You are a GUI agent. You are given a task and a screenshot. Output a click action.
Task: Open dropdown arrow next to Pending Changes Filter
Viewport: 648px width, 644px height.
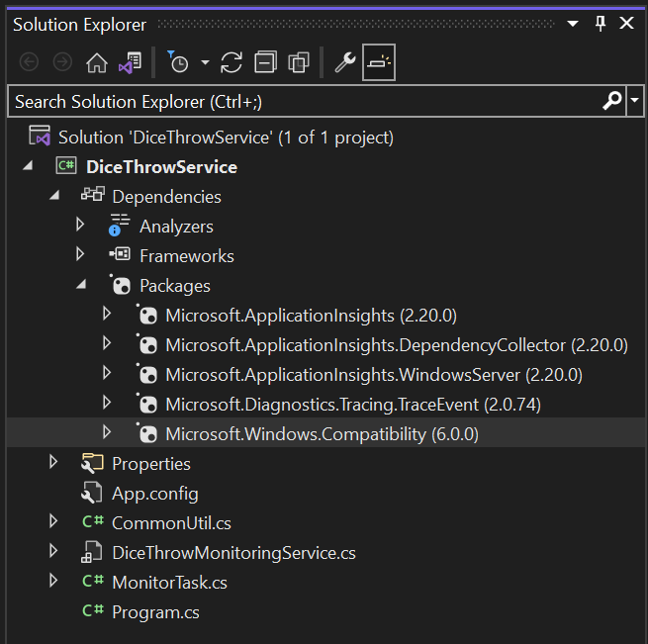point(205,63)
